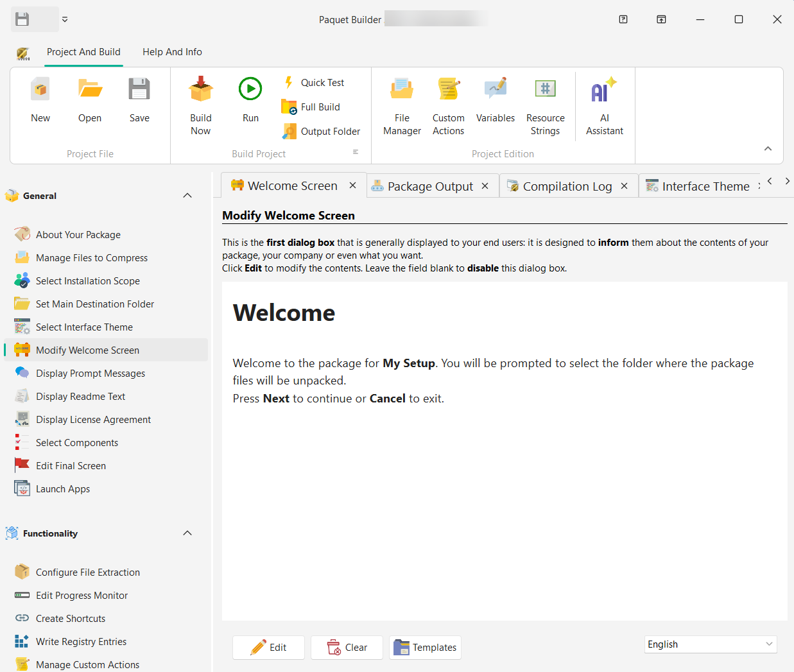Collapse the Functionality section
Viewport: 794px width, 672px height.
coord(187,533)
